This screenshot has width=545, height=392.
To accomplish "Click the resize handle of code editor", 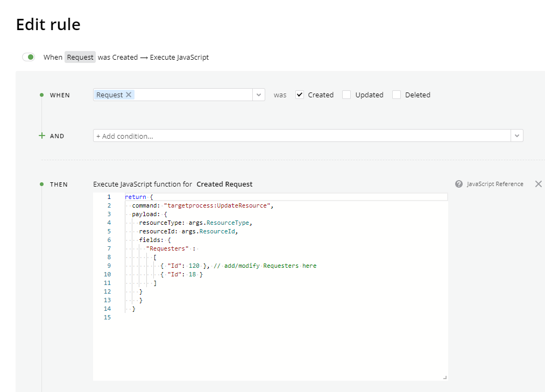I will [x=444, y=377].
